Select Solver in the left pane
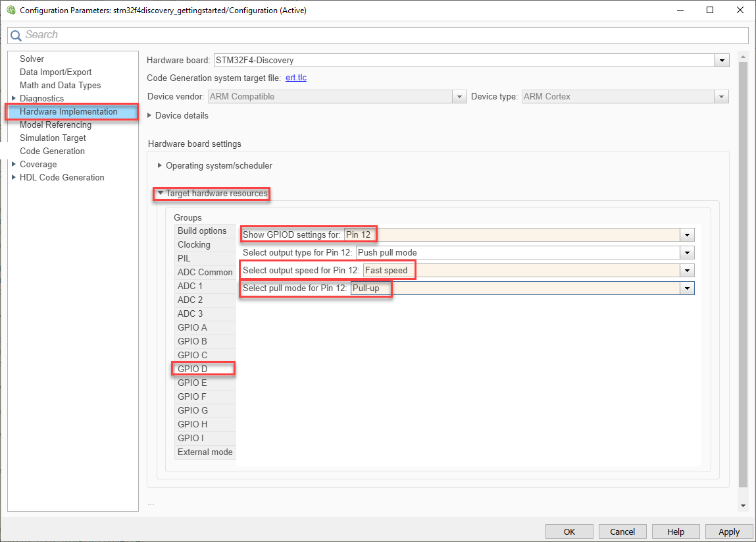The image size is (756, 542). pos(32,59)
